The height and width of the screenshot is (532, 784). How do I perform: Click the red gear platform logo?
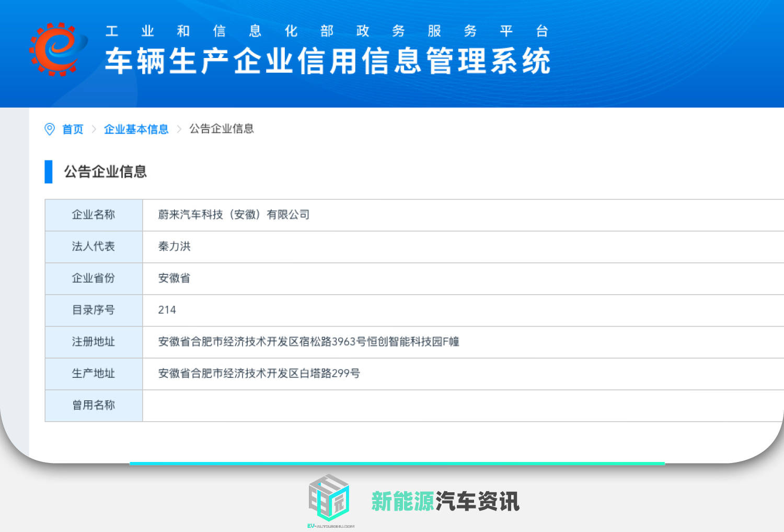pos(57,49)
